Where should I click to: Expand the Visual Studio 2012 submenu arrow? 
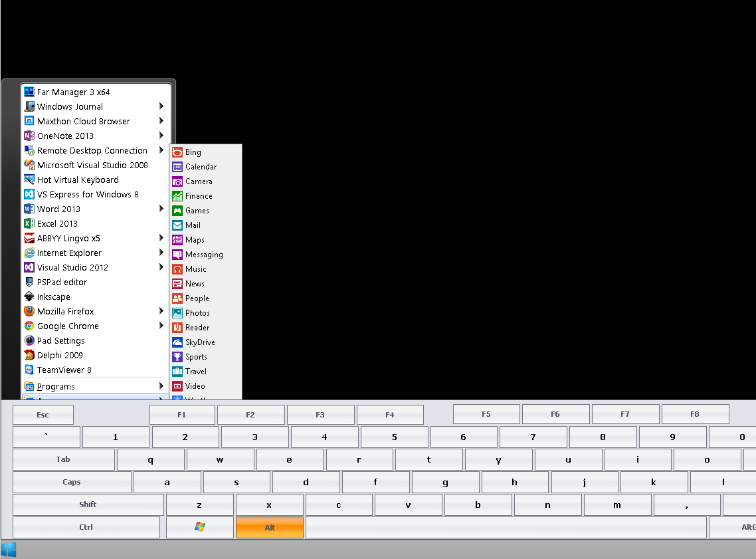click(161, 267)
